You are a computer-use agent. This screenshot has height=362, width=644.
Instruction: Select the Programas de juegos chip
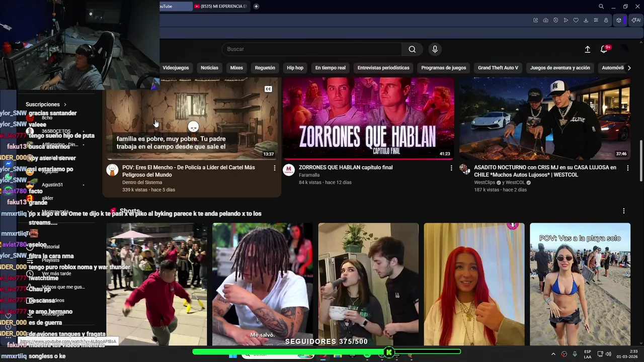tap(444, 68)
